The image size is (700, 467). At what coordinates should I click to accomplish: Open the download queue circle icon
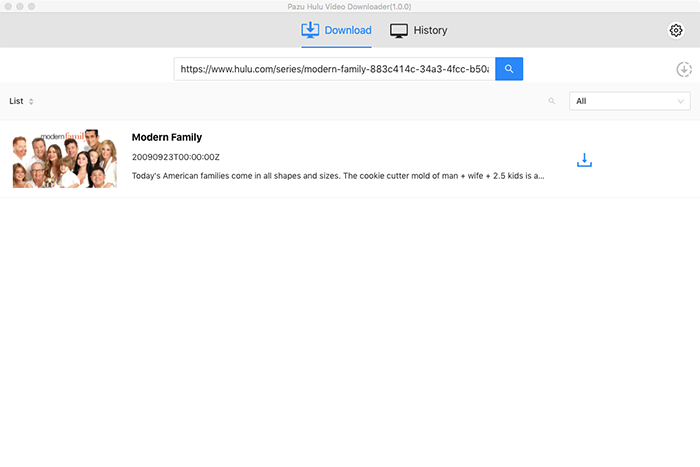pyautogui.click(x=684, y=69)
